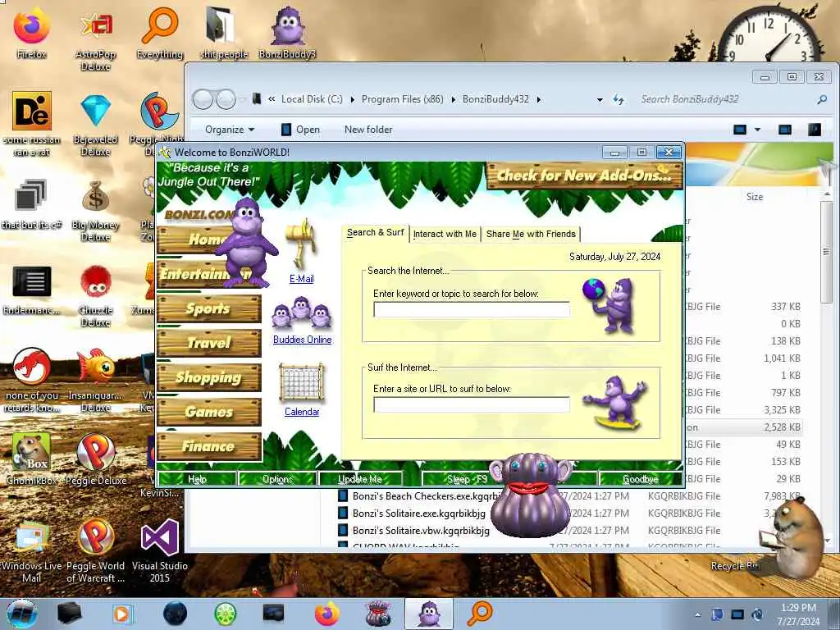Open Firefox from the taskbar
This screenshot has width=840, height=630.
(x=326, y=614)
